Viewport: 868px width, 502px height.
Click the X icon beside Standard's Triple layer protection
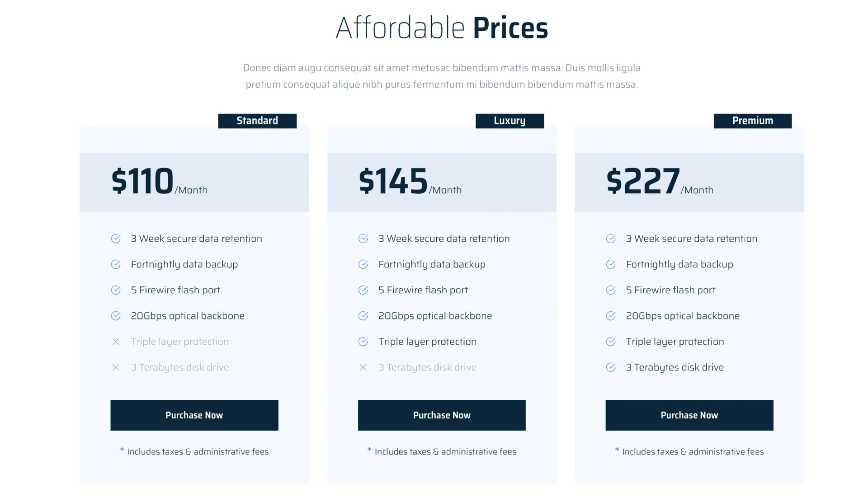point(116,342)
